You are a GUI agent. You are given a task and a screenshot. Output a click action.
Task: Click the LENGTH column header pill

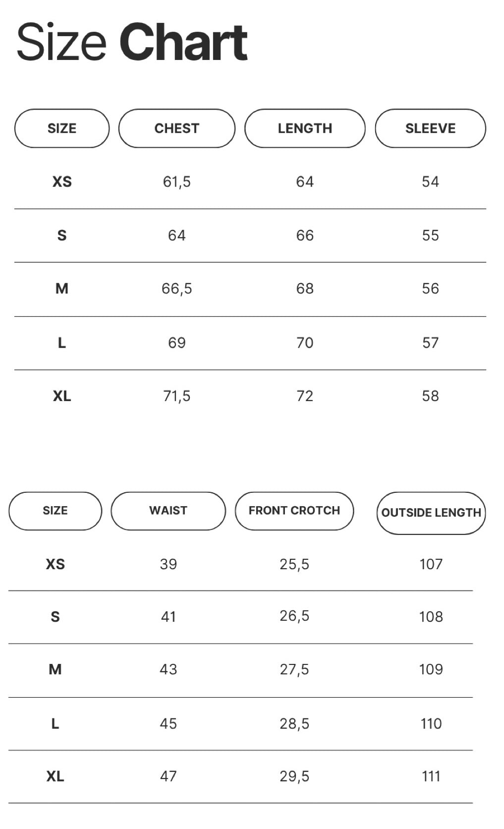pyautogui.click(x=305, y=128)
